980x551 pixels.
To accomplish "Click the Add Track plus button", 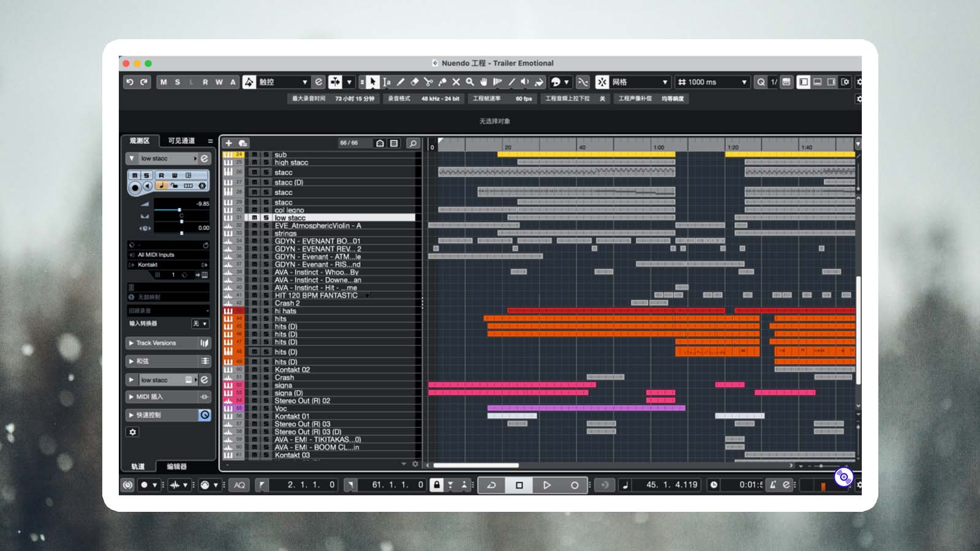I will tap(229, 143).
